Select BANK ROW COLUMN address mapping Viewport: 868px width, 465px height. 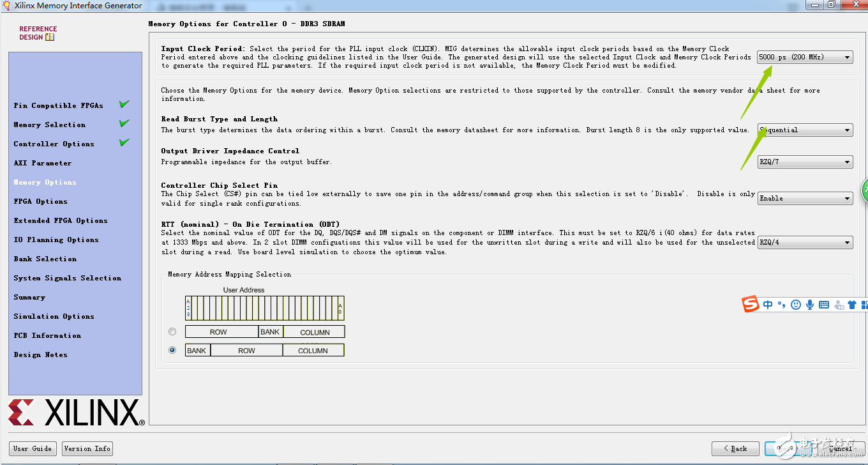coord(172,350)
